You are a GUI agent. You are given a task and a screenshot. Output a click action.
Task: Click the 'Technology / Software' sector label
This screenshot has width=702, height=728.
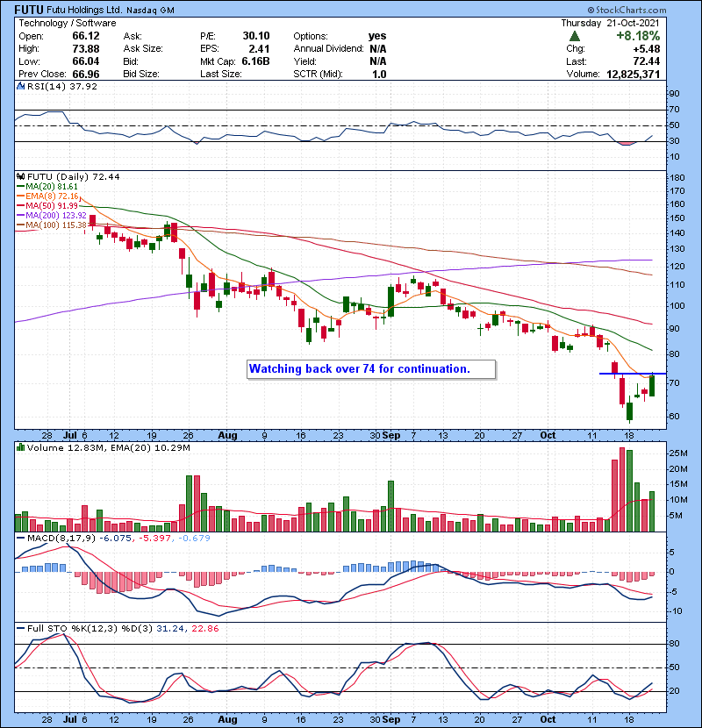[68, 23]
